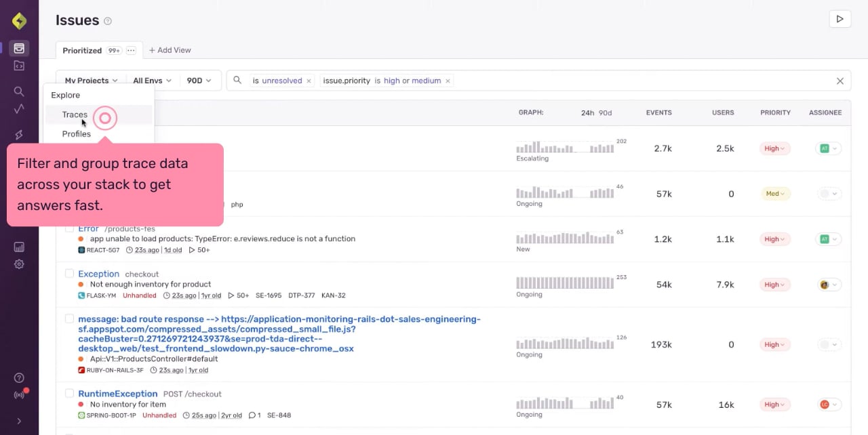Click the FLASK-YM project icon
The width and height of the screenshot is (868, 435).
coord(81,295)
